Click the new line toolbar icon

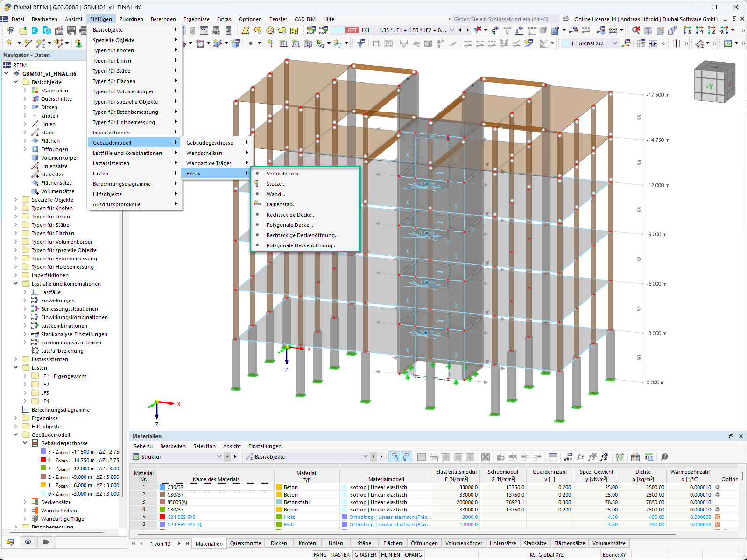click(28, 43)
